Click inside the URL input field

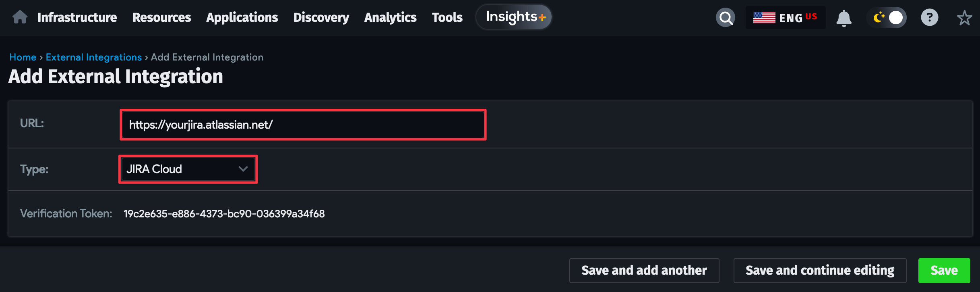(302, 124)
